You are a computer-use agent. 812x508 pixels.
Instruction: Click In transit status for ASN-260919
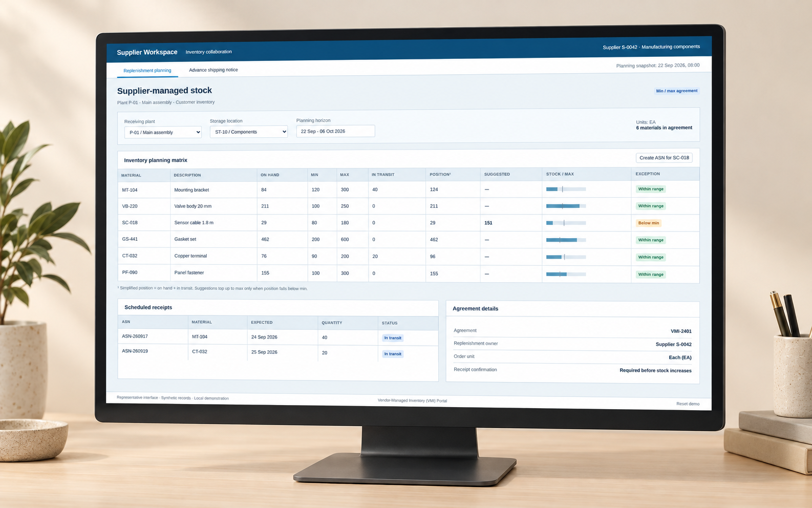393,354
